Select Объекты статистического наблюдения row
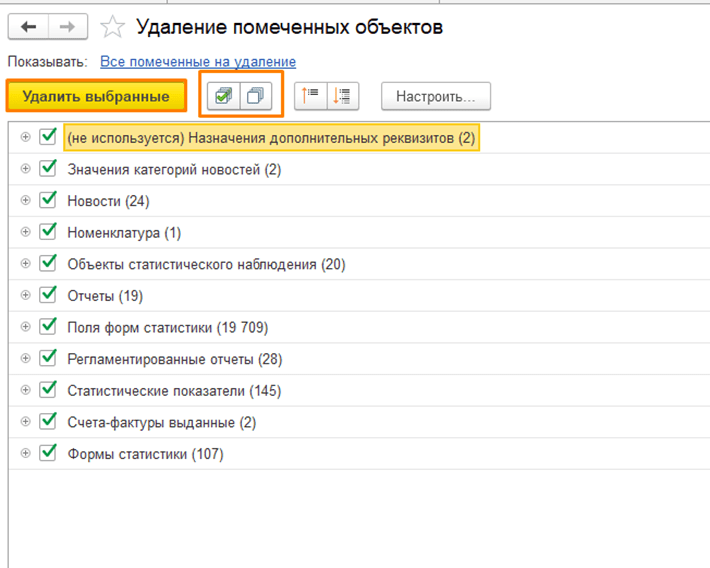This screenshot has width=710, height=568. click(205, 265)
